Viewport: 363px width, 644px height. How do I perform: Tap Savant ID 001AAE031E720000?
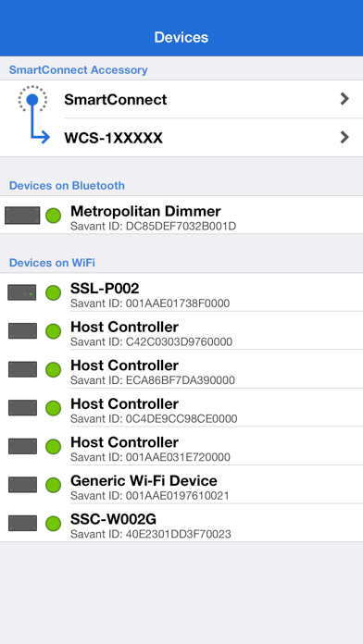[150, 457]
